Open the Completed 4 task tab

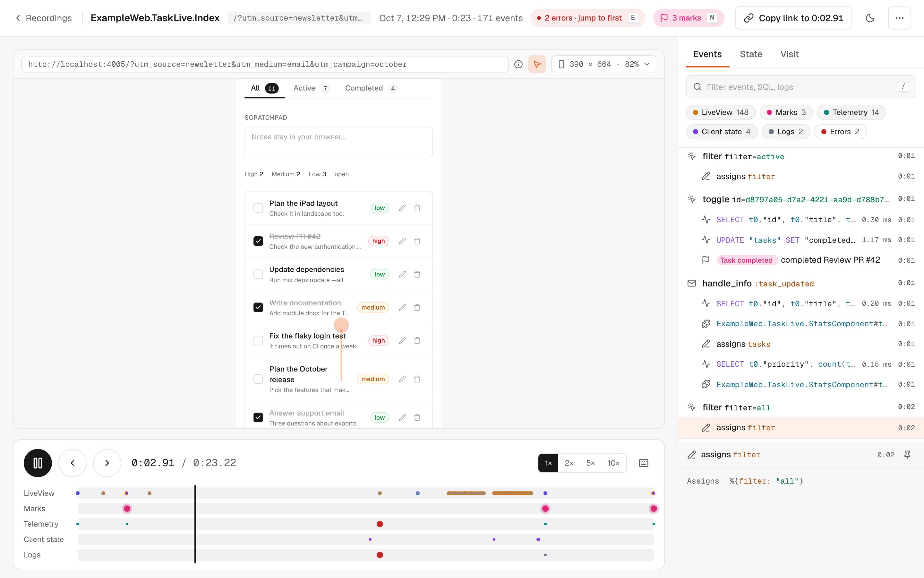tap(371, 88)
